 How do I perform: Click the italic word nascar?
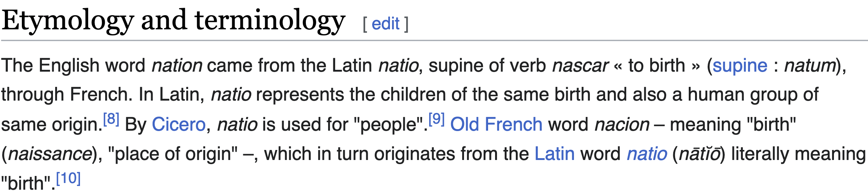point(580,66)
